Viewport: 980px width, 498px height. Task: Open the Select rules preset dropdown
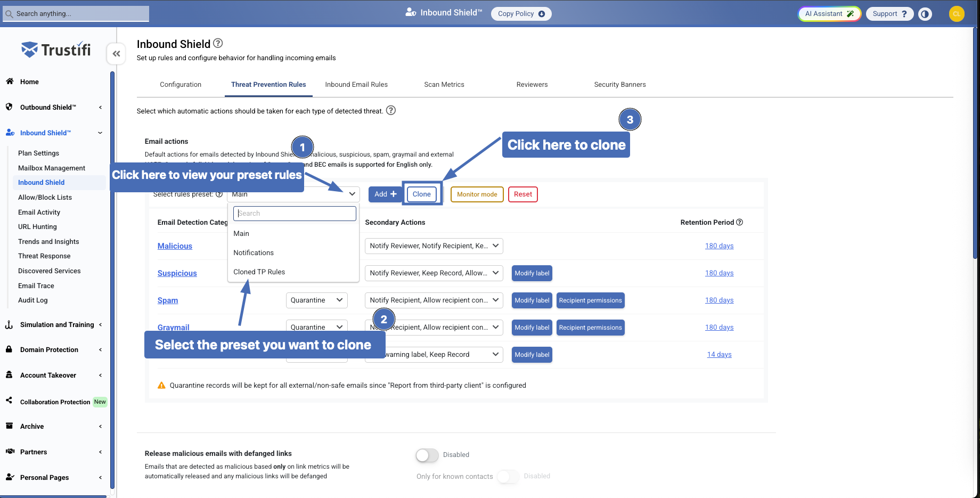pyautogui.click(x=293, y=194)
